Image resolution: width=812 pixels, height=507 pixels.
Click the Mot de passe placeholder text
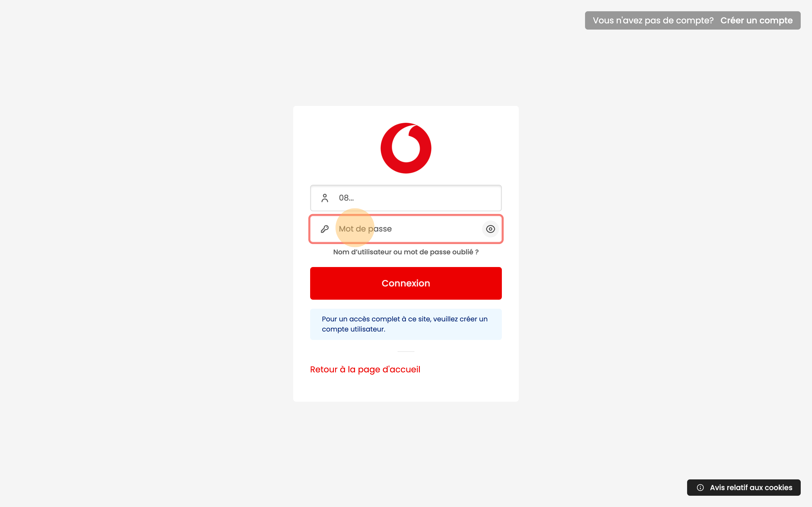coord(365,229)
